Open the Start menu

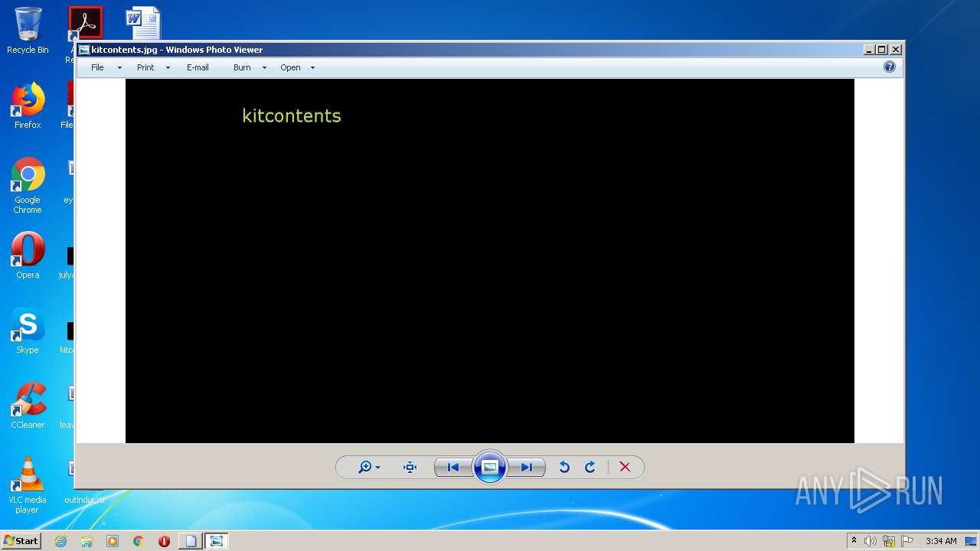tap(21, 541)
